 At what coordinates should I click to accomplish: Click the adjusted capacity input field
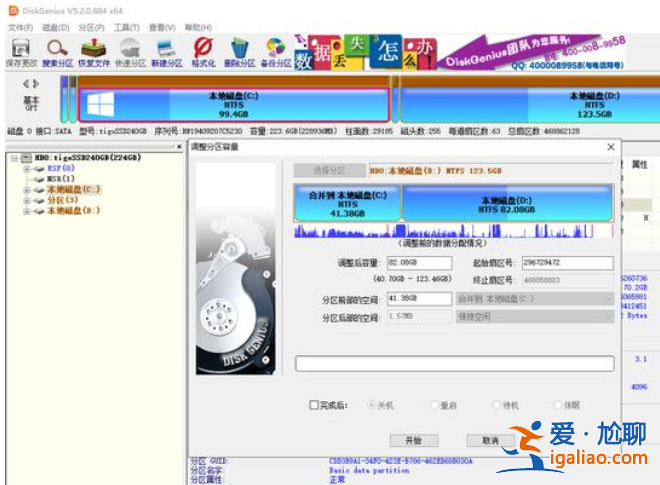(419, 263)
